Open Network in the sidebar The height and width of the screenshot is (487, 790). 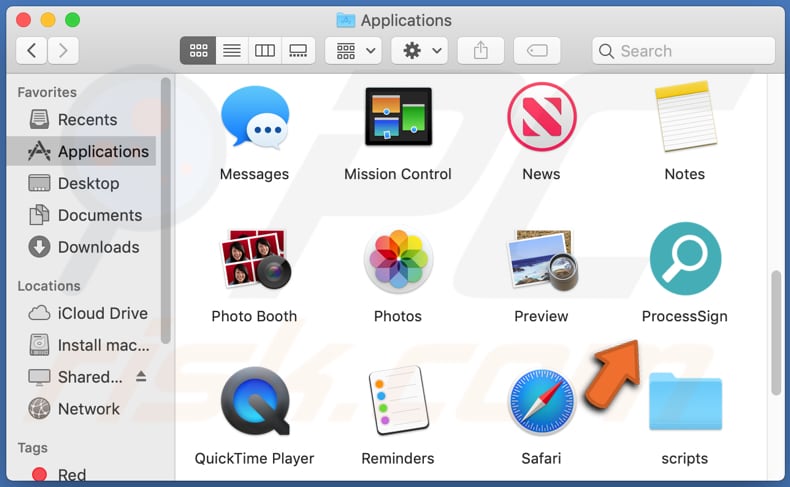tap(82, 409)
